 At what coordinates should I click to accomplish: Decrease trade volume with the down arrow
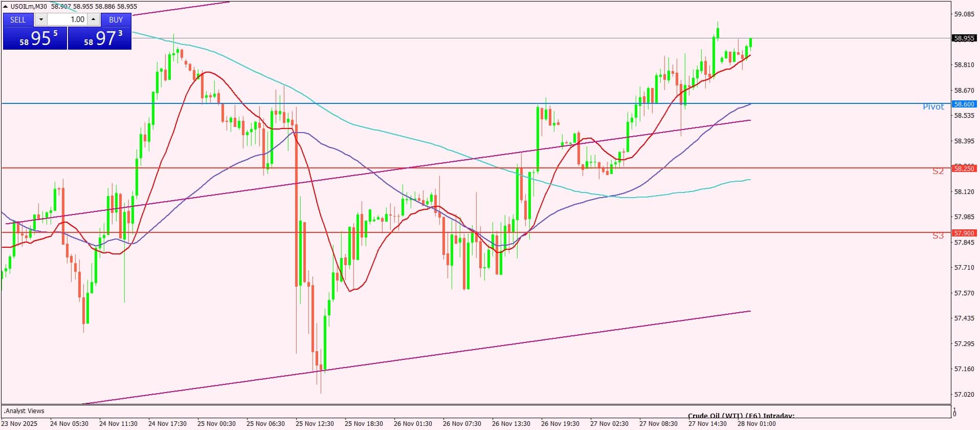pos(41,19)
